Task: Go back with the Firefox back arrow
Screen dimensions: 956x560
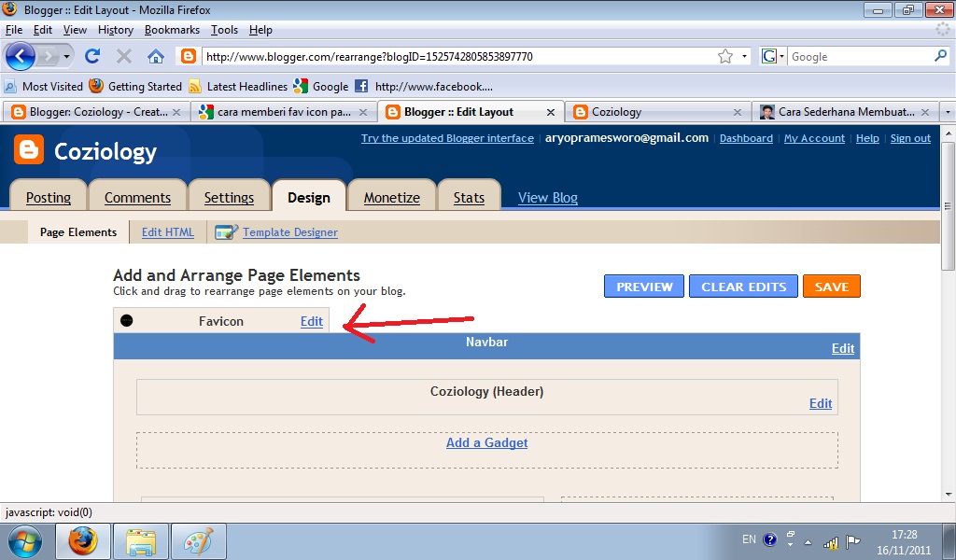Action: (x=21, y=57)
